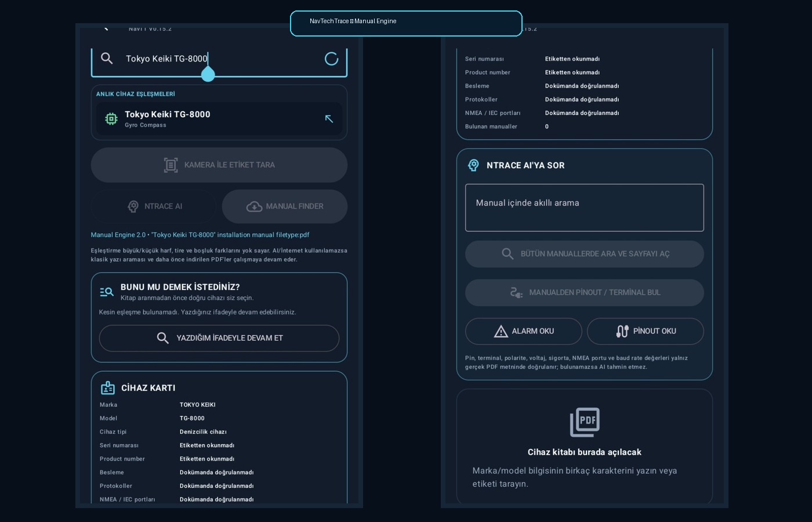
Task: Click the list-search icon beside BUNU MU DEMEK İSTEDİNİZ
Action: 107,292
